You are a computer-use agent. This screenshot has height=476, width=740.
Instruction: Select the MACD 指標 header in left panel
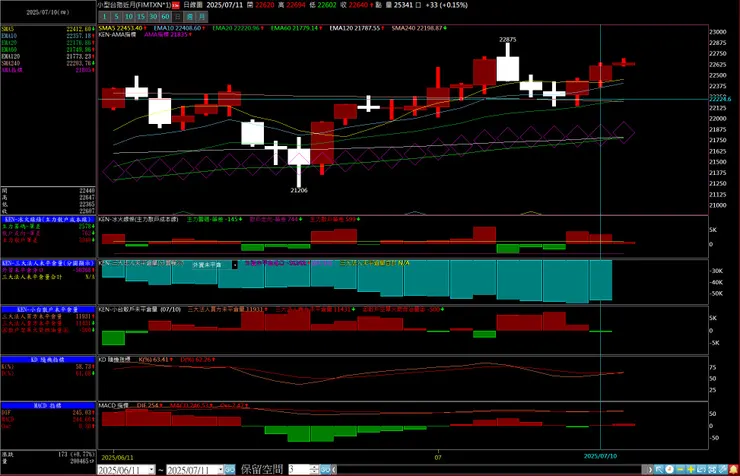(48, 406)
